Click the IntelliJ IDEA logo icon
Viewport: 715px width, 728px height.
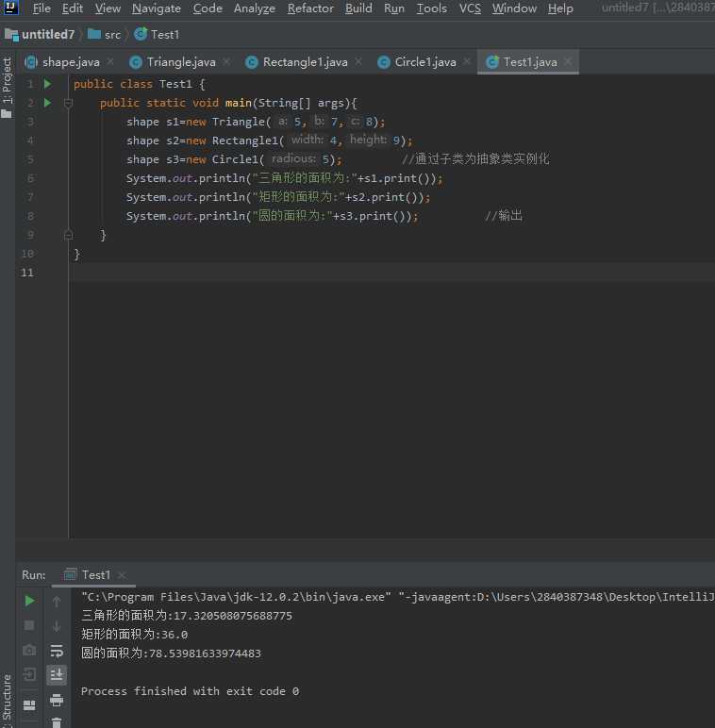pos(9,7)
